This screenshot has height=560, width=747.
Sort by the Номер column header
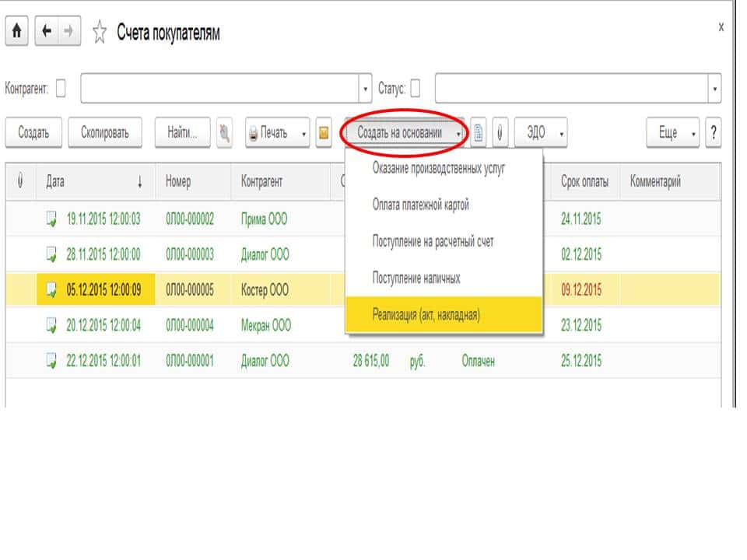coord(194,181)
